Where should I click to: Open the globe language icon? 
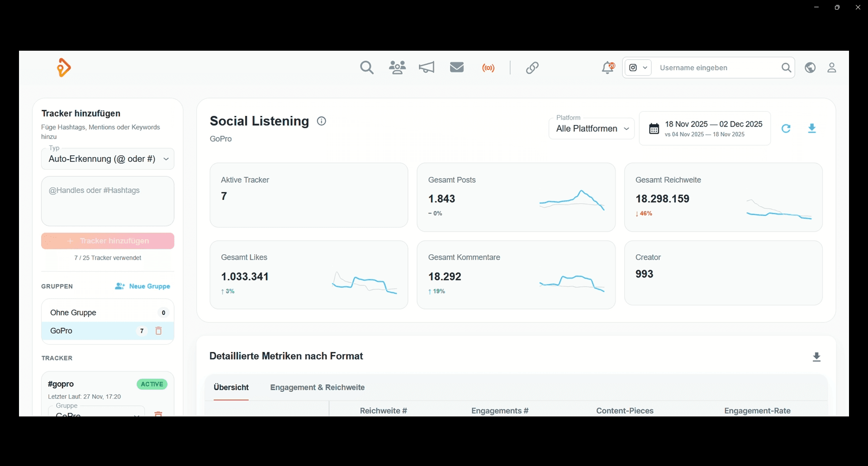pyautogui.click(x=810, y=68)
